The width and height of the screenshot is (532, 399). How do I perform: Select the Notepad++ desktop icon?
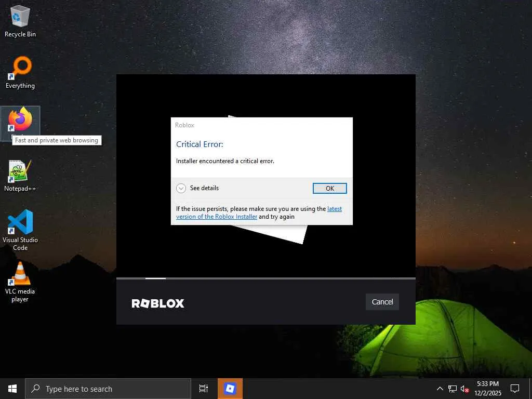pyautogui.click(x=20, y=176)
